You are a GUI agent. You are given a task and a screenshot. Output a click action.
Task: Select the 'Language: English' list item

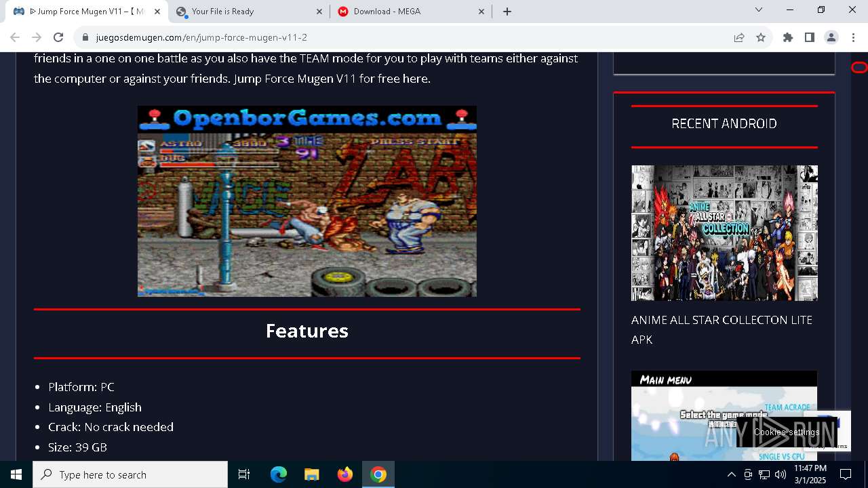[x=95, y=407]
